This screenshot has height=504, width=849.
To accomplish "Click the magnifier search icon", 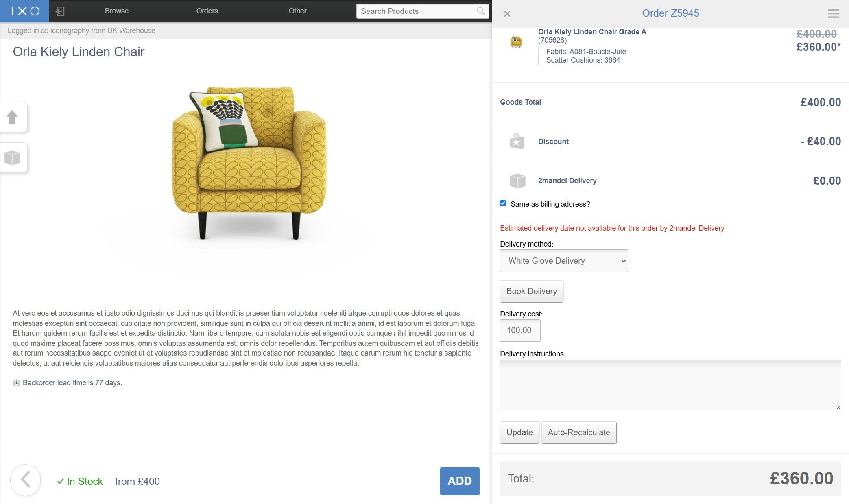I will (480, 11).
